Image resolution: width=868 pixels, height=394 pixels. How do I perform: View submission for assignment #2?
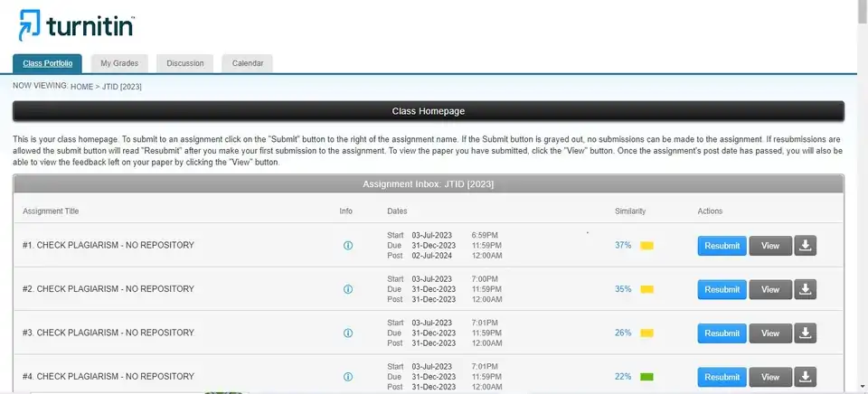(x=770, y=289)
